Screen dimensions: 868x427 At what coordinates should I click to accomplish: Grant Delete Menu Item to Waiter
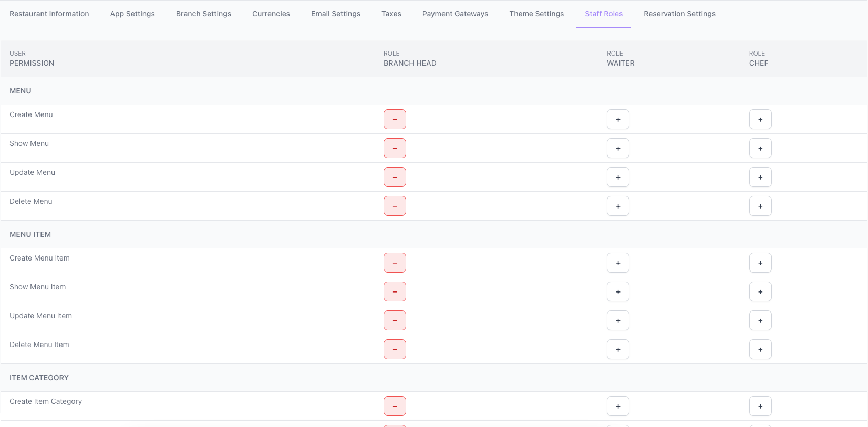pyautogui.click(x=618, y=349)
